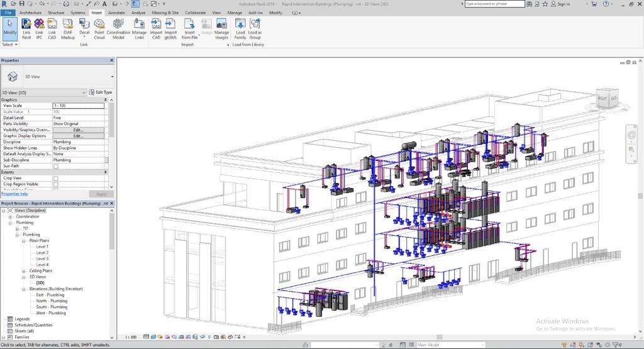Click the favorites star icon in title bar
644x349 pixels.
pyautogui.click(x=545, y=4)
